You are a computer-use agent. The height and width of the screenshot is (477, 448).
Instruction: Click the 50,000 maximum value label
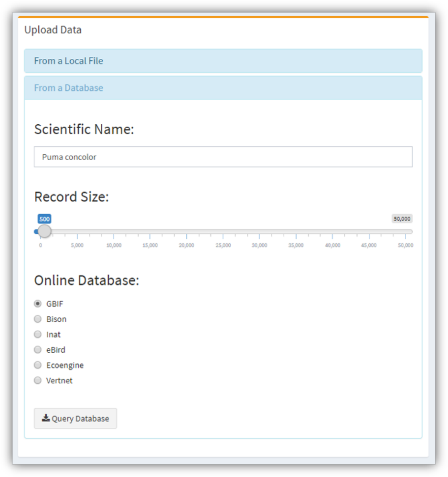[402, 219]
